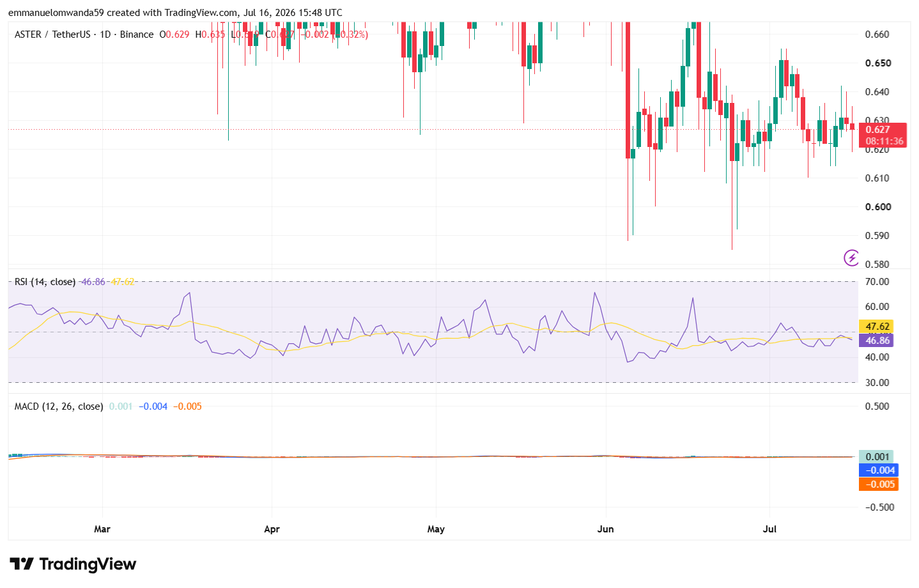Screen dimensions: 919x588
Task: Click the 40.00 RSI axis level
Action: 877,357
